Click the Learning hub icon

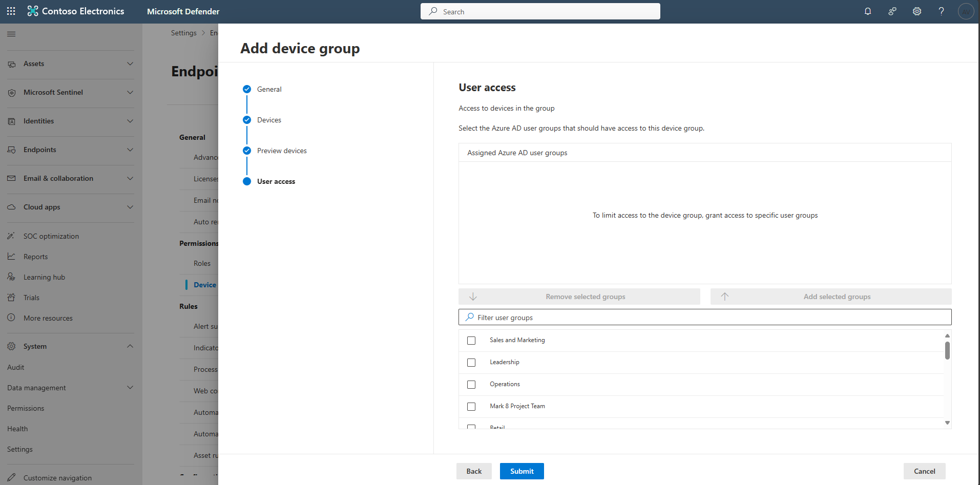tap(11, 277)
